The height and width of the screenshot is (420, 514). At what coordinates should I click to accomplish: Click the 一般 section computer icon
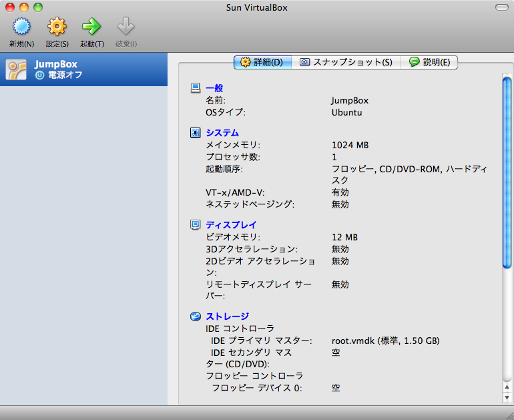tap(196, 88)
